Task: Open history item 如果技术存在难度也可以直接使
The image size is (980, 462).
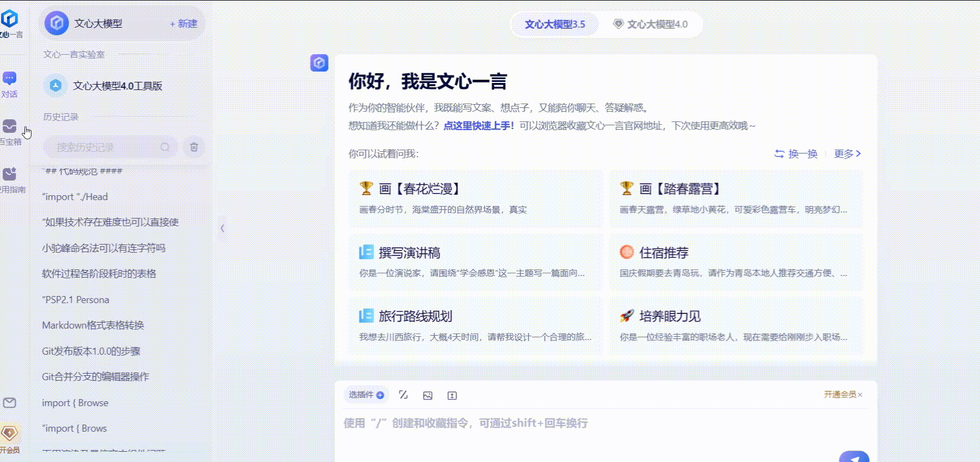Action: coord(110,222)
